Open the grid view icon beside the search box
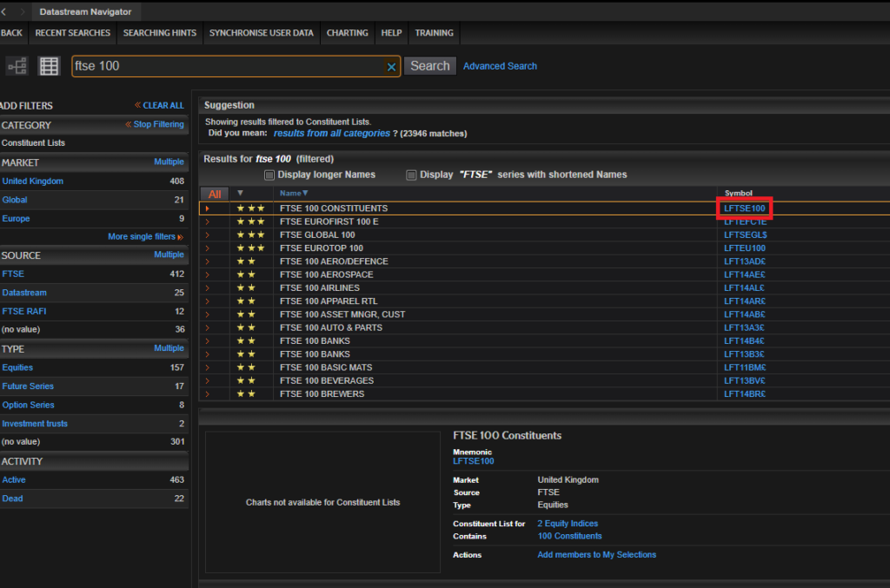The image size is (890, 588). point(49,65)
